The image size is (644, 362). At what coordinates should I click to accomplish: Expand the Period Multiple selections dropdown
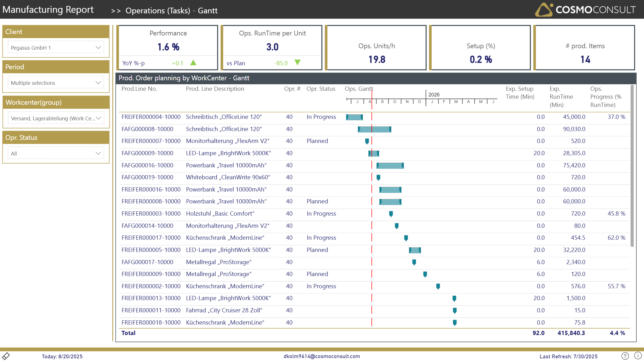pos(56,83)
